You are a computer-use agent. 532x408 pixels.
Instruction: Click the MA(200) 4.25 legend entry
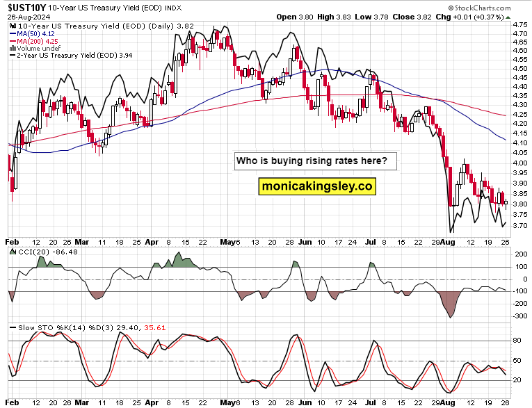(40, 40)
